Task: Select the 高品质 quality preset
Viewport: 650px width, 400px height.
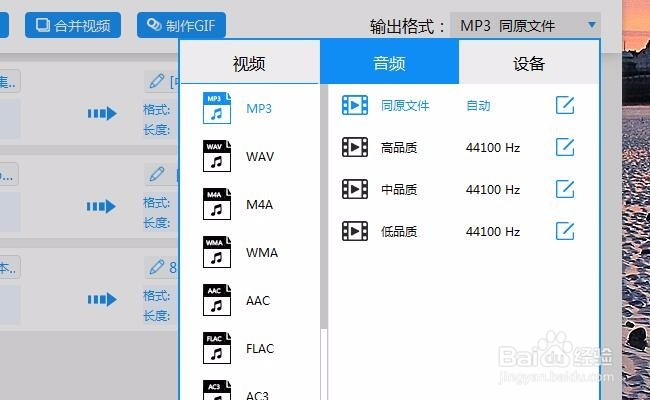Action: 399,148
